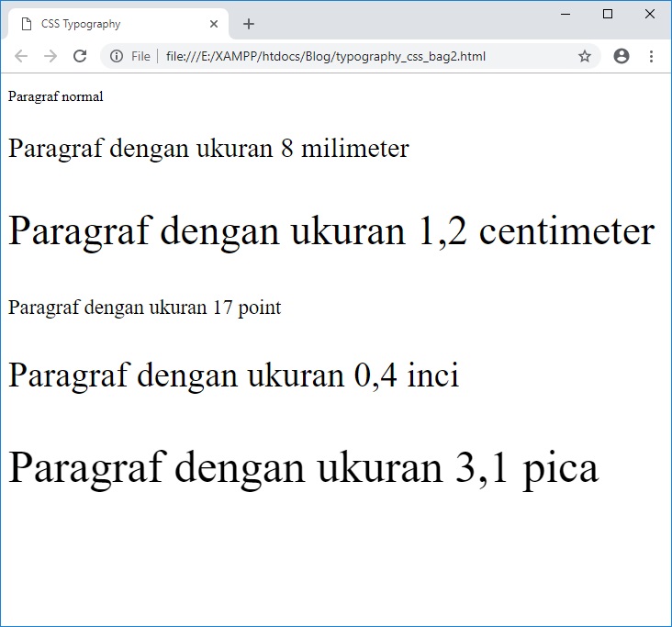The height and width of the screenshot is (627, 672).
Task: Click the typography_css_bag2.html address bar
Action: 326,56
